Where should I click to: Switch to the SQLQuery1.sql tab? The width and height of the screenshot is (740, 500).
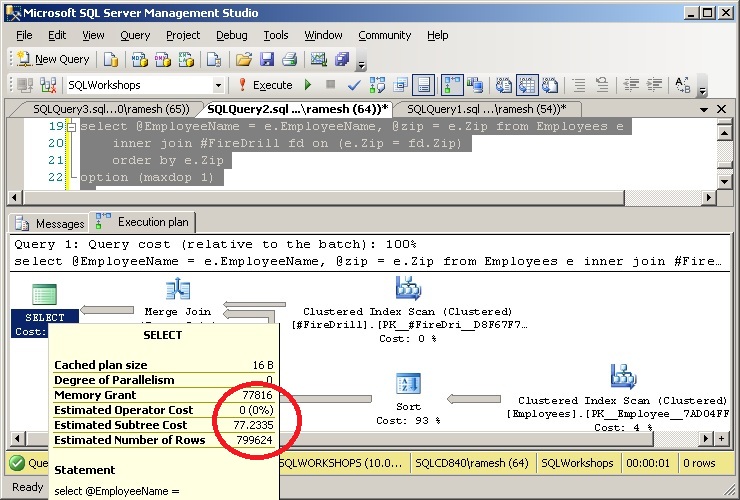(486, 110)
